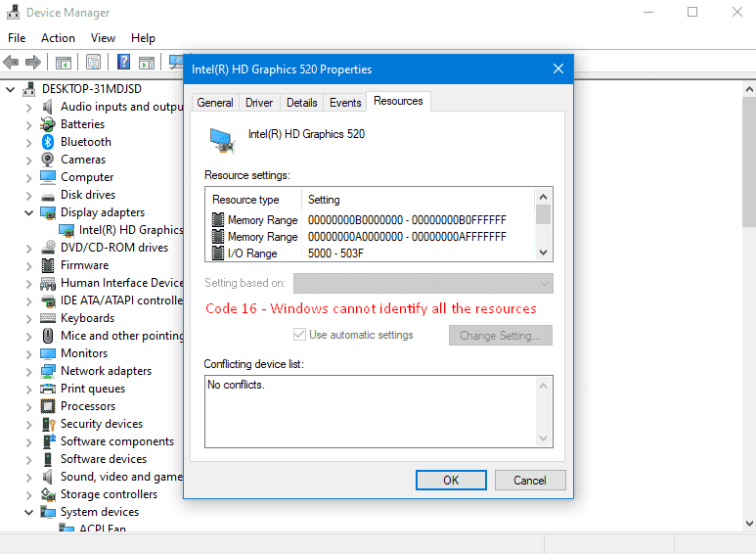This screenshot has width=756, height=554.
Task: Select the Sound, video and game tree item
Action: (x=121, y=477)
